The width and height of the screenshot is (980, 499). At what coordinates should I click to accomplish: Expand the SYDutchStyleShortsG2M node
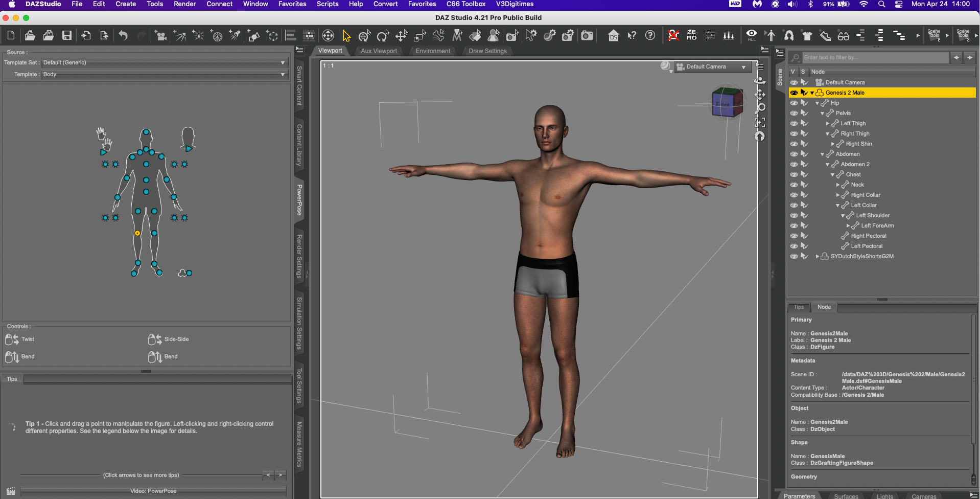[x=817, y=256]
